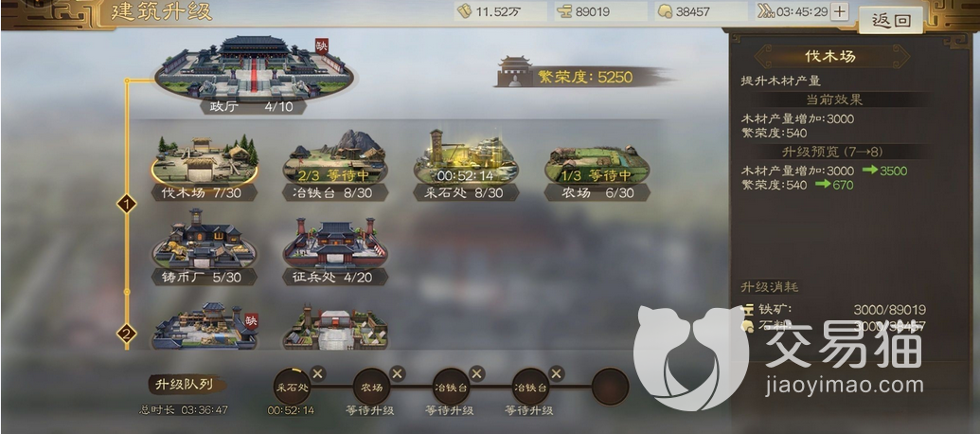Open the 征兵处 recruitment office building
This screenshot has width=980, height=434.
point(335,250)
